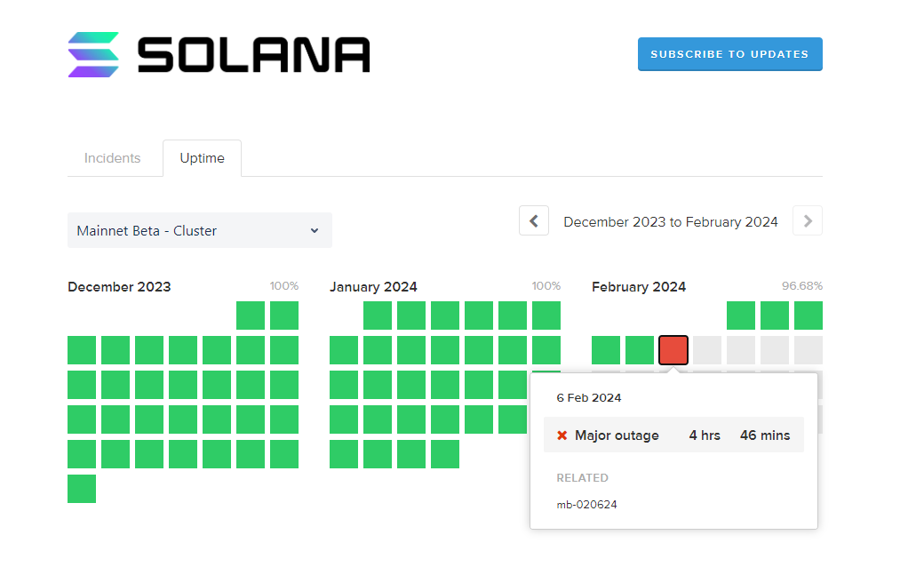Select the red 6 Feb 2024 outage square
924x583 pixels.
pyautogui.click(x=673, y=350)
